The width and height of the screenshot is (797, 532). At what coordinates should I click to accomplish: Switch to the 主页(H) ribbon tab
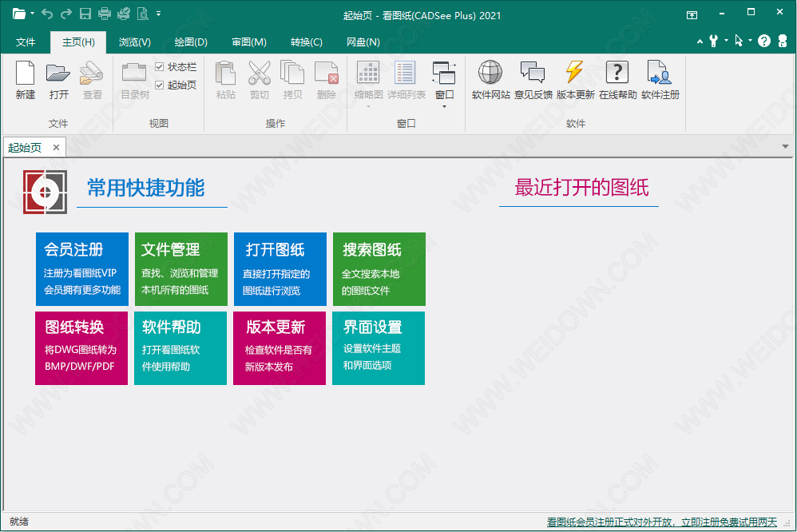(x=78, y=42)
